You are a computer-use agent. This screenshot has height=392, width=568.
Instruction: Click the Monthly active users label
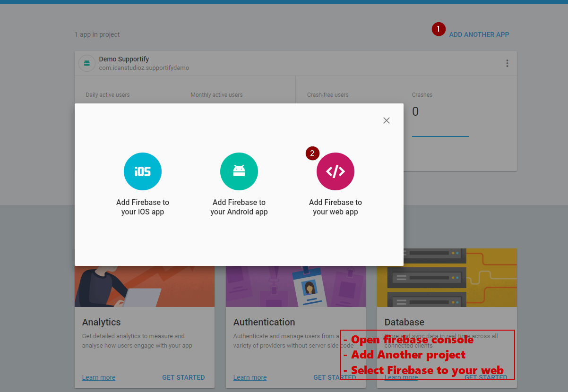coord(216,95)
